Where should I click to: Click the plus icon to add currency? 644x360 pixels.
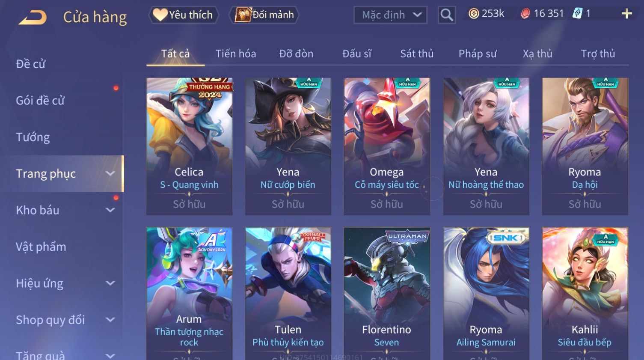coord(626,14)
